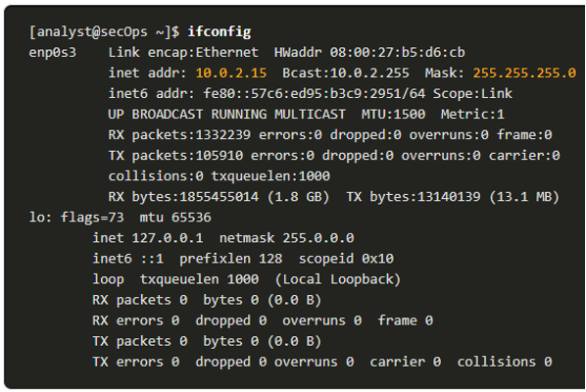Click the TX bytes:13140139 value
The height and width of the screenshot is (392, 586).
pos(414,197)
